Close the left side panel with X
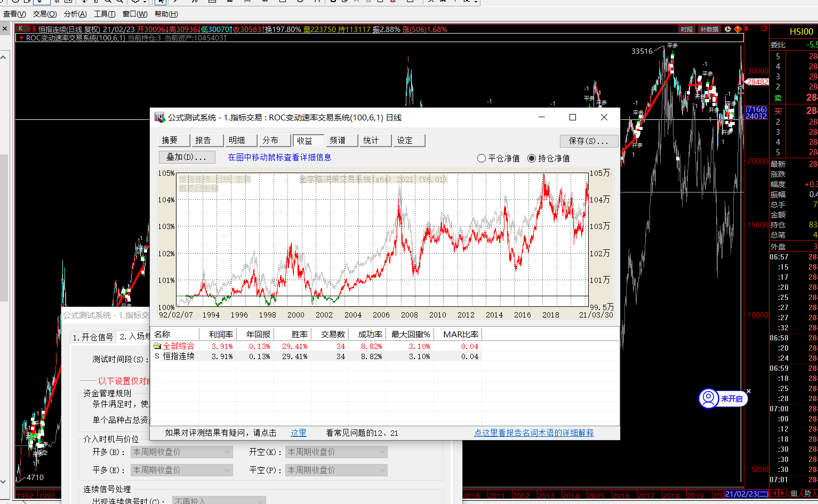Image resolution: width=818 pixels, height=504 pixels. click(x=5, y=28)
